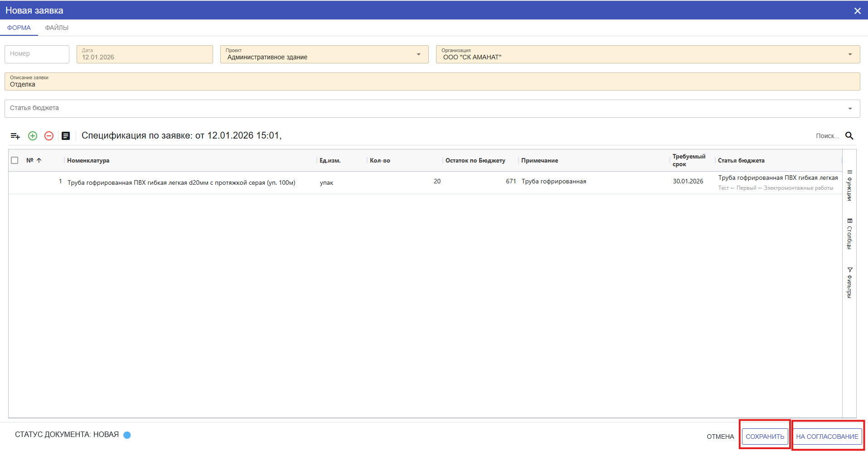Image resolution: width=868 pixels, height=451 pixels.
Task: Click the add multiple rows list icon
Action: pos(15,136)
